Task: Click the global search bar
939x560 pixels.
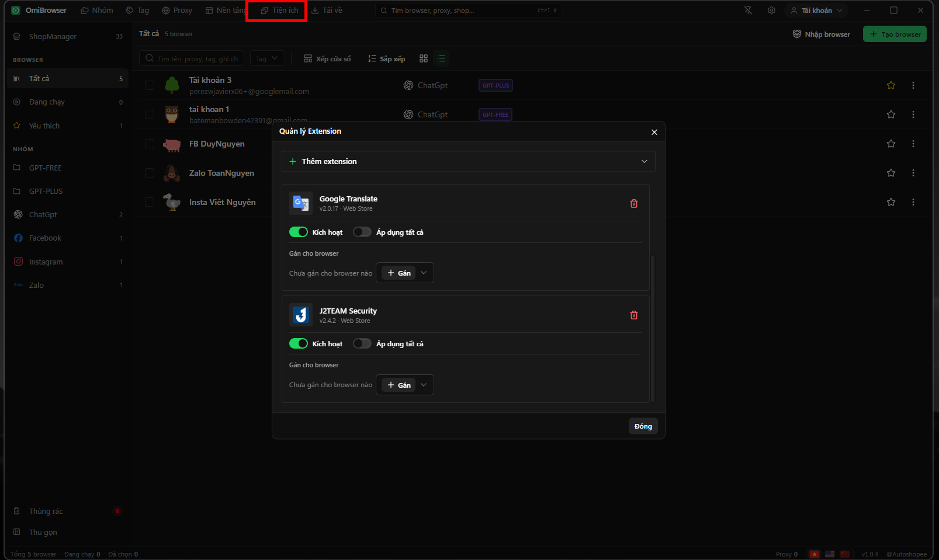Action: 468,11
